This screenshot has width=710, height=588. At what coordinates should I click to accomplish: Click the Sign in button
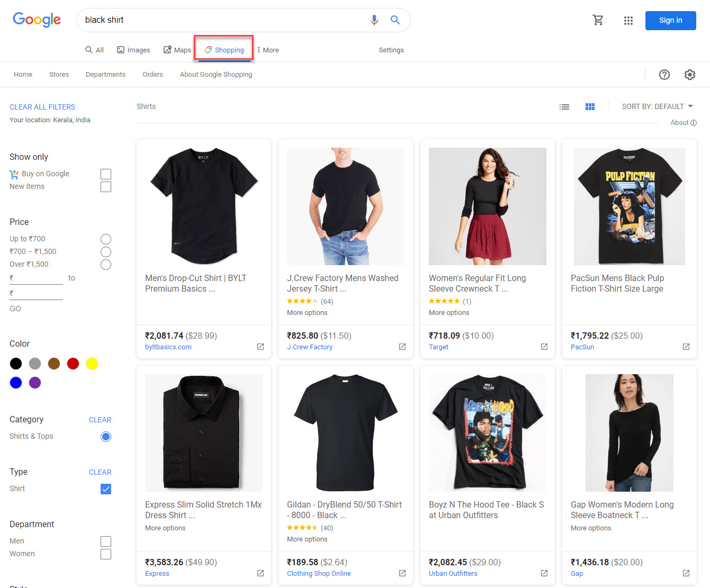pyautogui.click(x=670, y=21)
